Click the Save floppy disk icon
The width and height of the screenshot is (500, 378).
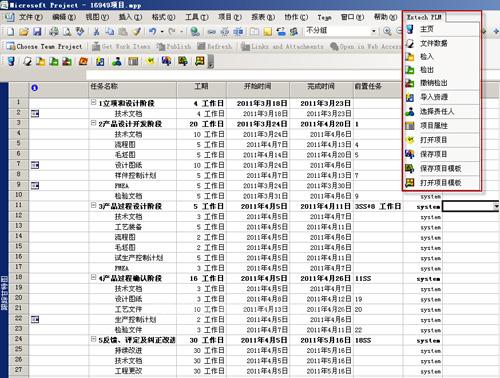37,31
